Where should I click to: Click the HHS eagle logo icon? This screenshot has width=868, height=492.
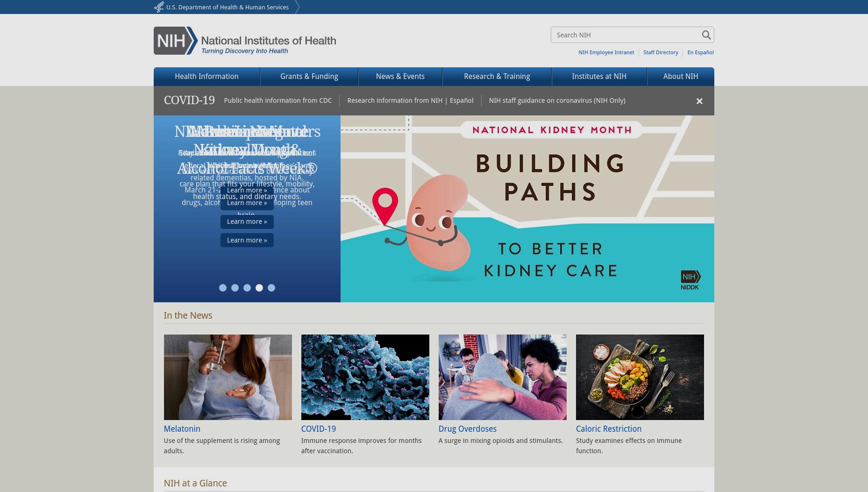[x=159, y=7]
